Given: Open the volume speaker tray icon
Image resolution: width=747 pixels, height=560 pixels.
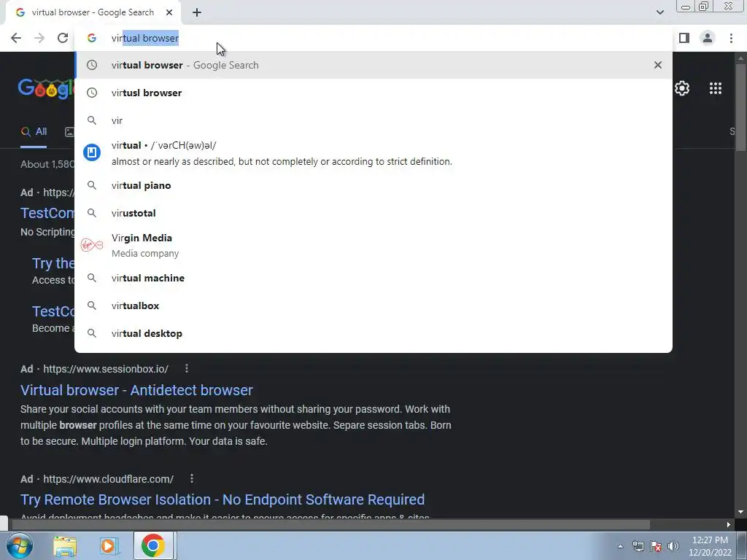Looking at the screenshot, I should pos(673,546).
